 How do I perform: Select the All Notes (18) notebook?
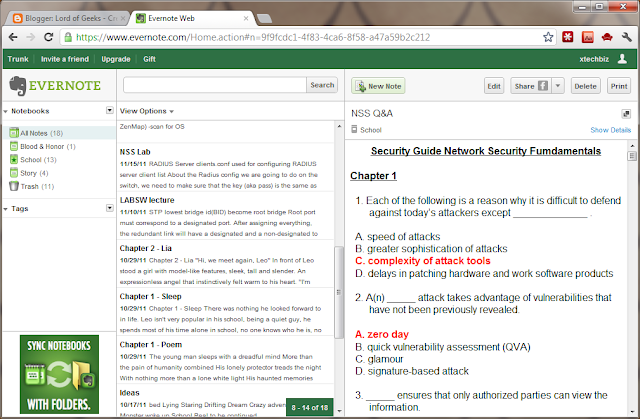59,133
